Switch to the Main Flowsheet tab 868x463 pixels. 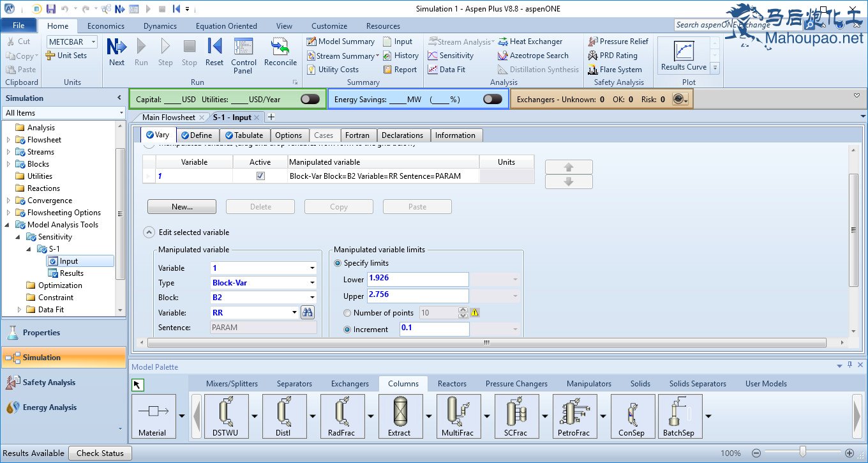168,118
